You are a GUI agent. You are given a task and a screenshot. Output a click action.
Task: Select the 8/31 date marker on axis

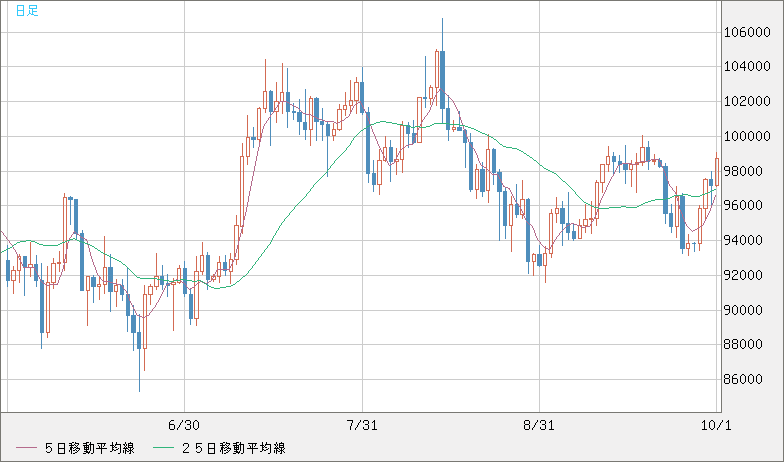pyautogui.click(x=539, y=424)
